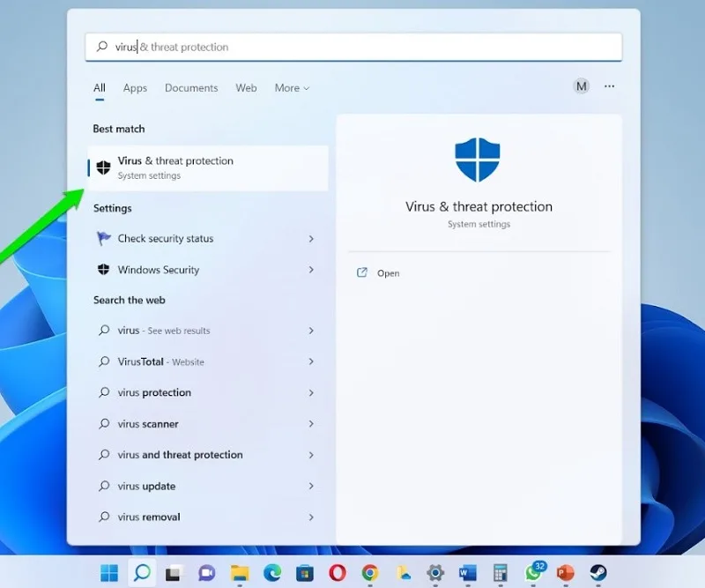Launch the Chat camera icon on taskbar
This screenshot has width=705, height=588.
click(207, 573)
